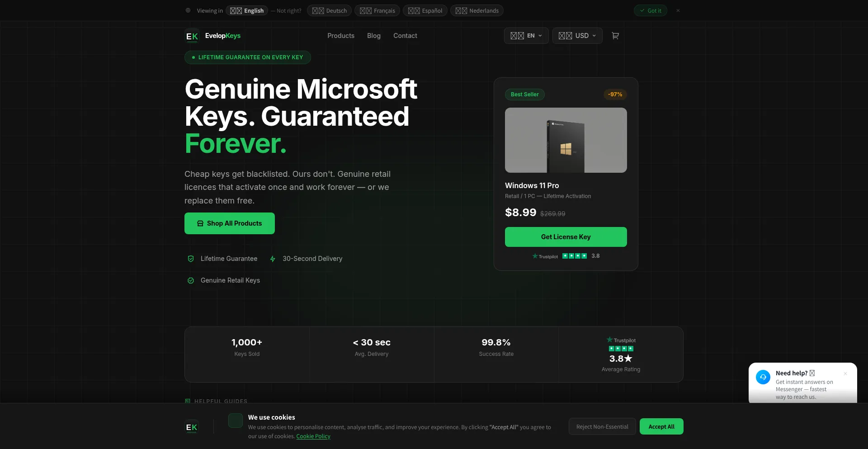Screen dimensions: 868x449
Task: Click the We use cookies heading
Action: [272, 417]
